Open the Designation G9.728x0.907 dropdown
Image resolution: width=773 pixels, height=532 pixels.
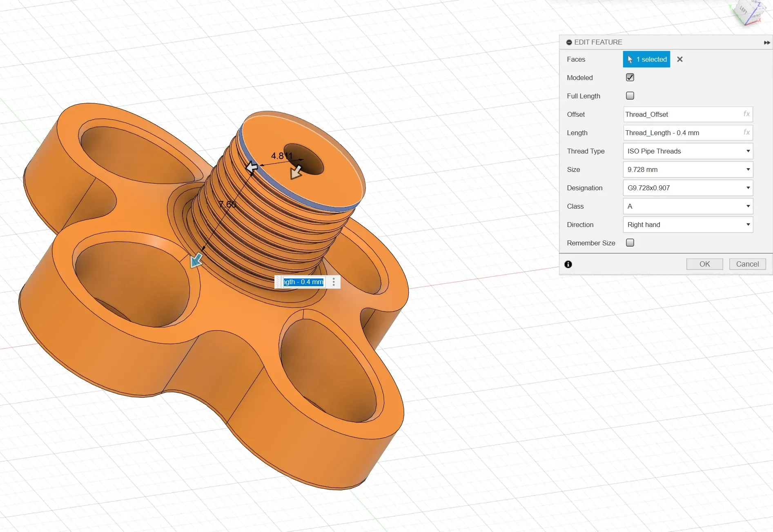(x=688, y=188)
